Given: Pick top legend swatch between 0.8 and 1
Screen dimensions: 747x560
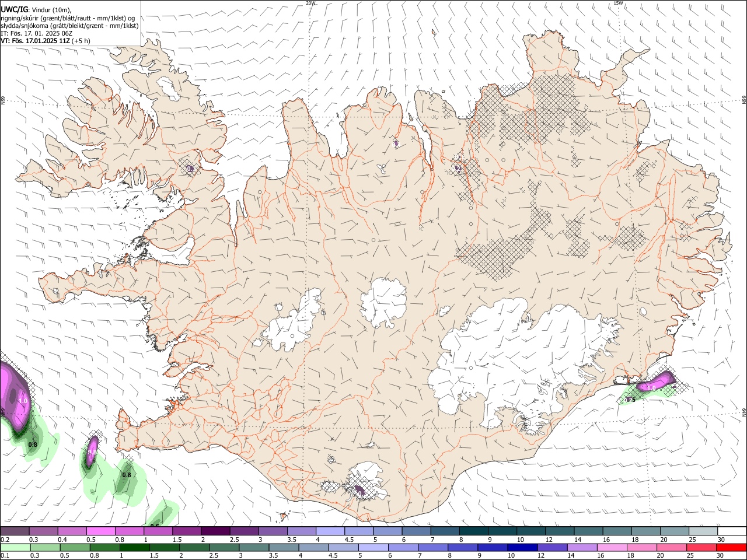Looking at the screenshot, I should (x=129, y=531).
